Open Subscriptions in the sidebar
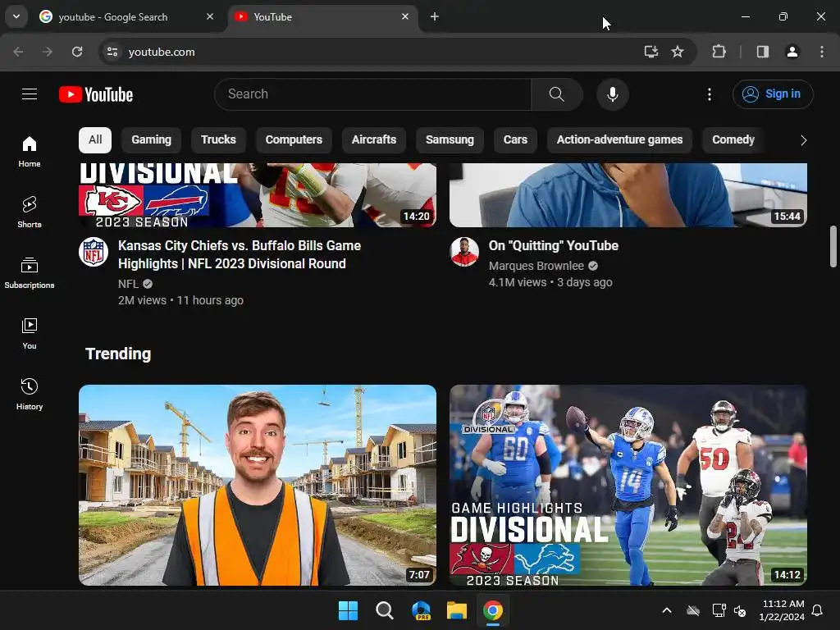The width and height of the screenshot is (840, 630). click(x=30, y=272)
